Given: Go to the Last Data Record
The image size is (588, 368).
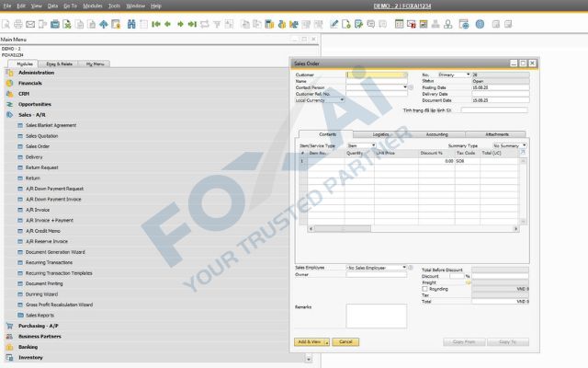Looking at the screenshot, I should (192, 25).
